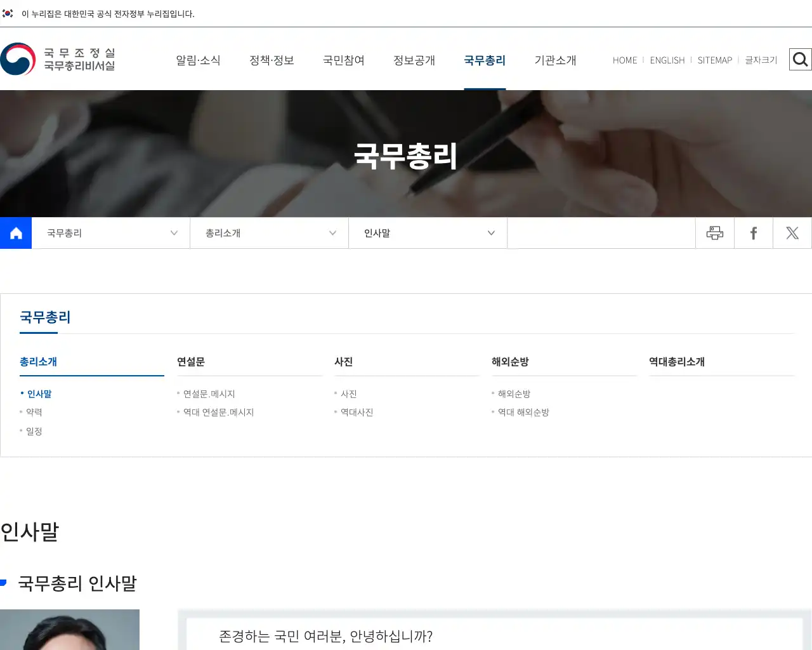Click the prime minister portrait photo
Image resolution: width=812 pixels, height=650 pixels.
(x=70, y=630)
